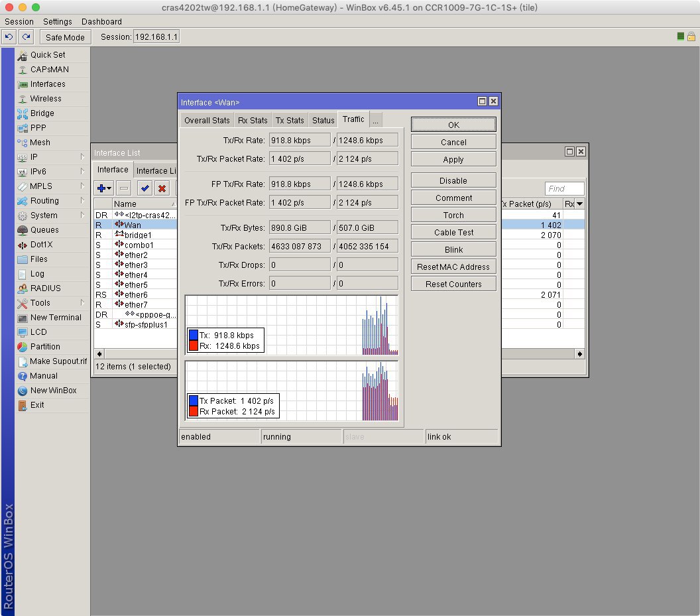
Task: Click the undo arrow toolbar icon
Action: pyautogui.click(x=9, y=37)
